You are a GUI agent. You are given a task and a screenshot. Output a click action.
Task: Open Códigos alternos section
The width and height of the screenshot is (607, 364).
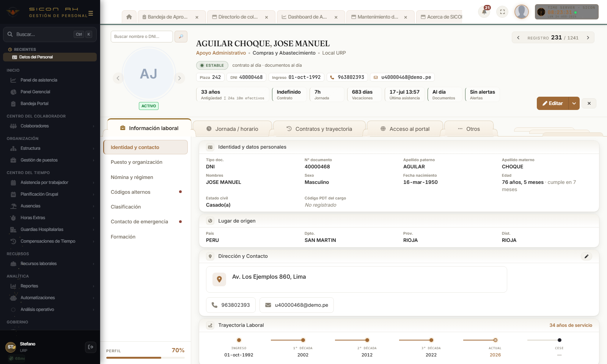coord(145,192)
